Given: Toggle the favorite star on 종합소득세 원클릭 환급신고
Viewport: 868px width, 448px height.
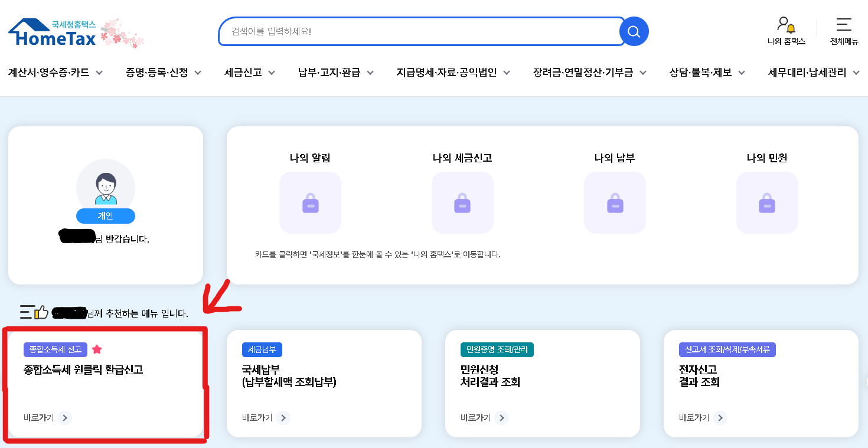Looking at the screenshot, I should (96, 349).
